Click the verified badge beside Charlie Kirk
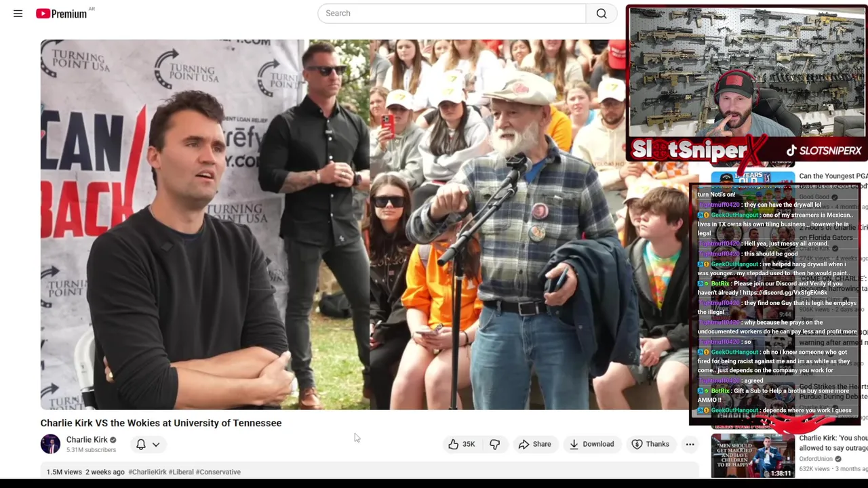This screenshot has width=868, height=488. pyautogui.click(x=113, y=440)
